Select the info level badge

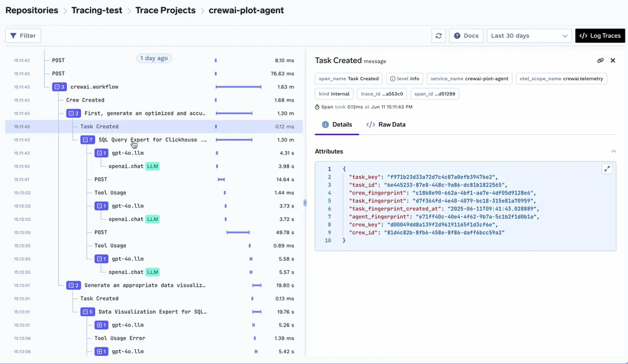pyautogui.click(x=407, y=78)
